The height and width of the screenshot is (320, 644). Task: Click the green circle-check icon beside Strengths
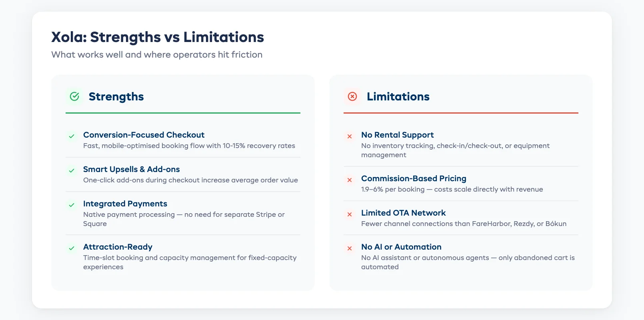click(74, 96)
